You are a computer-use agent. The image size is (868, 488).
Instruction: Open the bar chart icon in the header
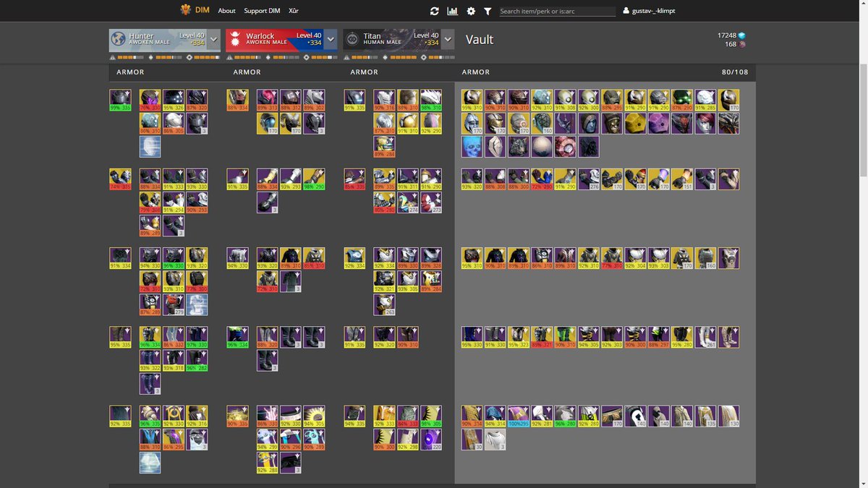(453, 11)
